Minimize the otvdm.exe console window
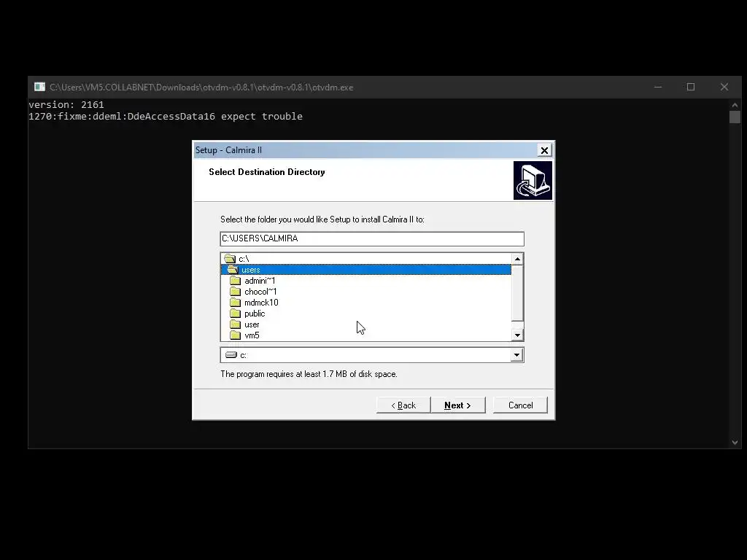 point(658,87)
